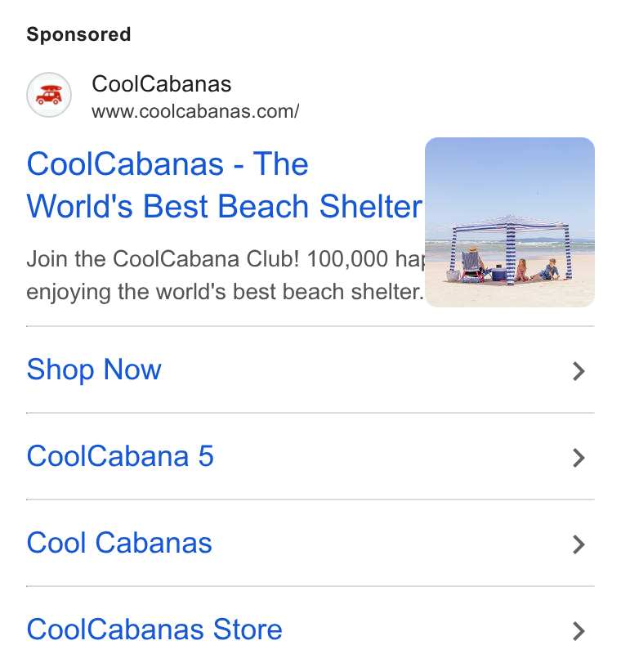Click chevron beside Cool Cabanas sitelink
Screen dimensions: 621x672
(579, 544)
